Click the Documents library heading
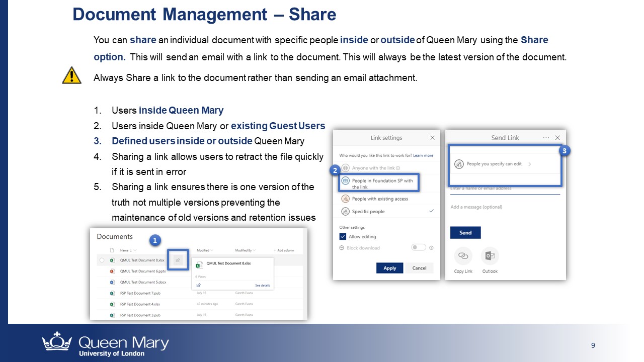Image resolution: width=644 pixels, height=362 pixels. [115, 236]
